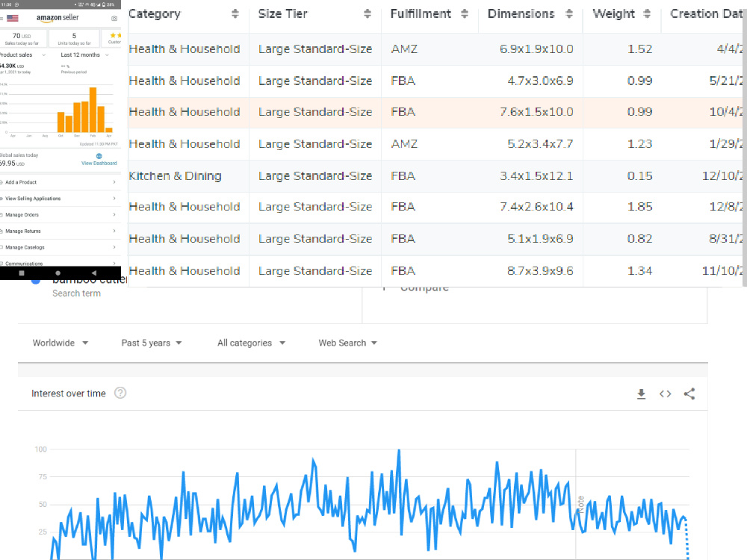The height and width of the screenshot is (560, 747).
Task: Select the Kitchen & Dining category cell
Action: [x=176, y=175]
